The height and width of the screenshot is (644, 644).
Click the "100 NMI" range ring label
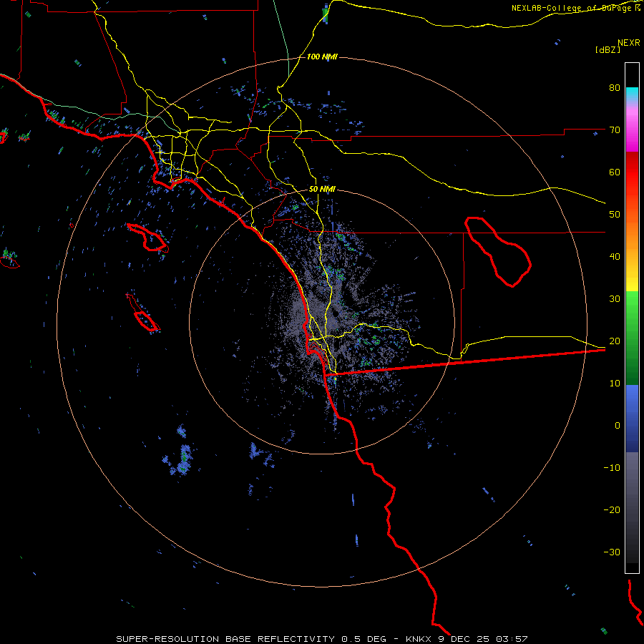[322, 57]
